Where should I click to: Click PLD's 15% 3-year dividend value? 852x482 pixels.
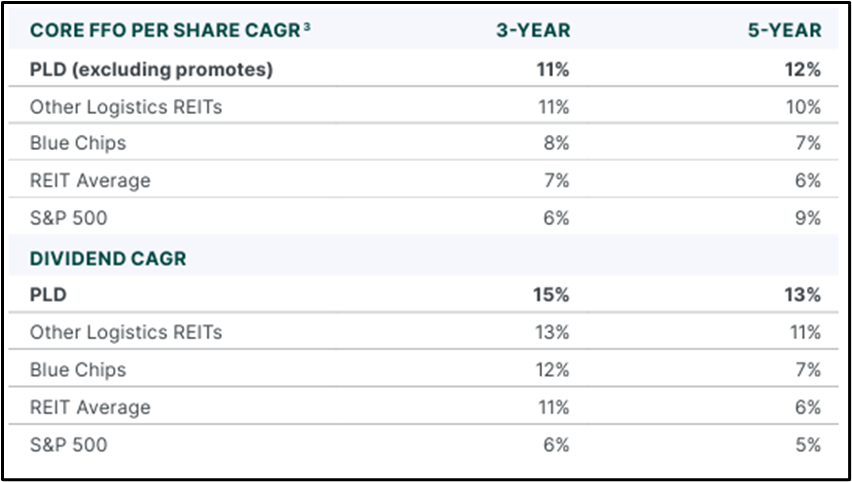[x=550, y=295]
